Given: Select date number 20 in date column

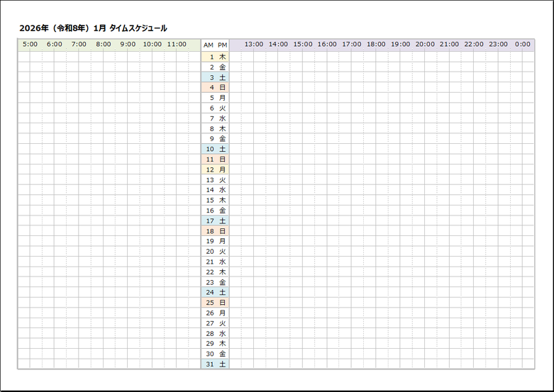Looking at the screenshot, I should point(210,252).
